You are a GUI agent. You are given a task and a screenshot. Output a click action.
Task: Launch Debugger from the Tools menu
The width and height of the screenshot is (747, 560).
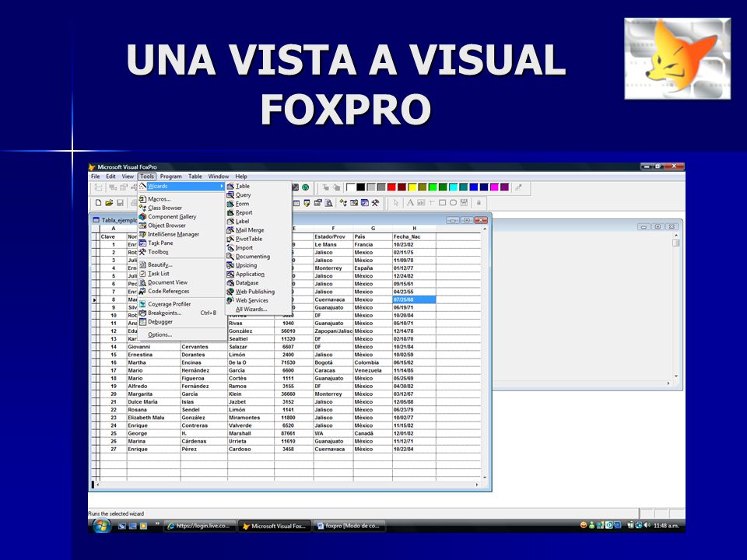182,322
